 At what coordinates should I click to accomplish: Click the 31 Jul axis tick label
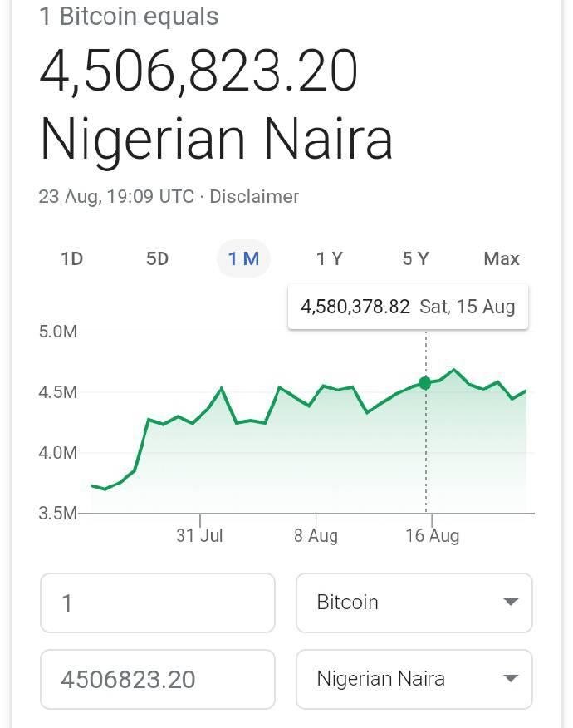coord(199,535)
